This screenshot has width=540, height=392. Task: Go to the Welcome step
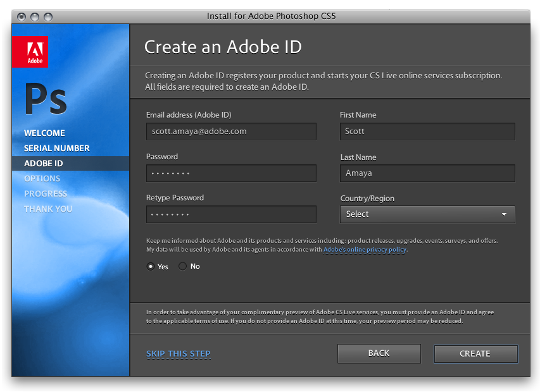point(44,133)
